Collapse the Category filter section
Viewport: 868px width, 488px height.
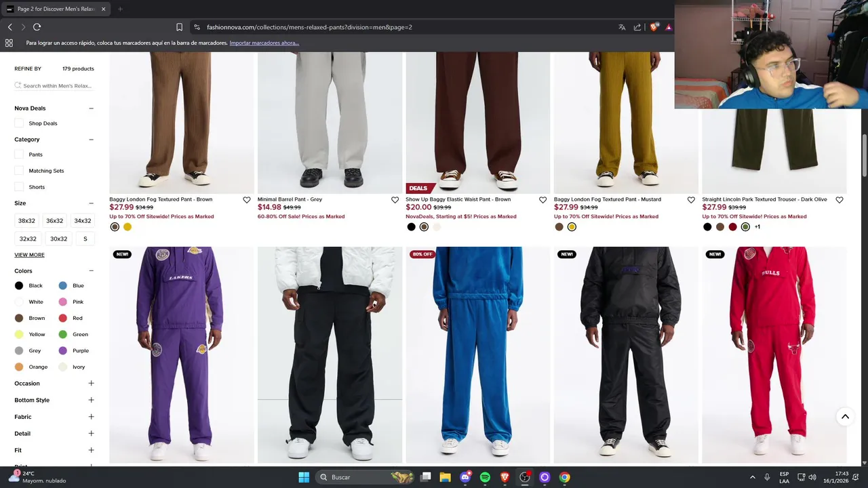pos(91,140)
